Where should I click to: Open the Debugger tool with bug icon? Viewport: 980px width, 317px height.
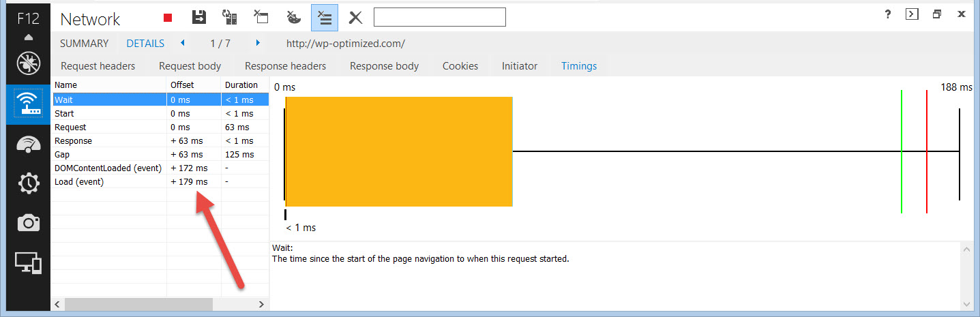click(x=28, y=63)
